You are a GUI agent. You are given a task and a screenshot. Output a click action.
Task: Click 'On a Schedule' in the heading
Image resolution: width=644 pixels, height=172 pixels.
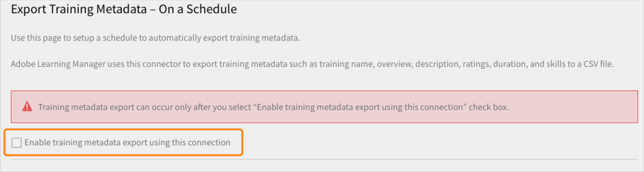[x=198, y=9]
